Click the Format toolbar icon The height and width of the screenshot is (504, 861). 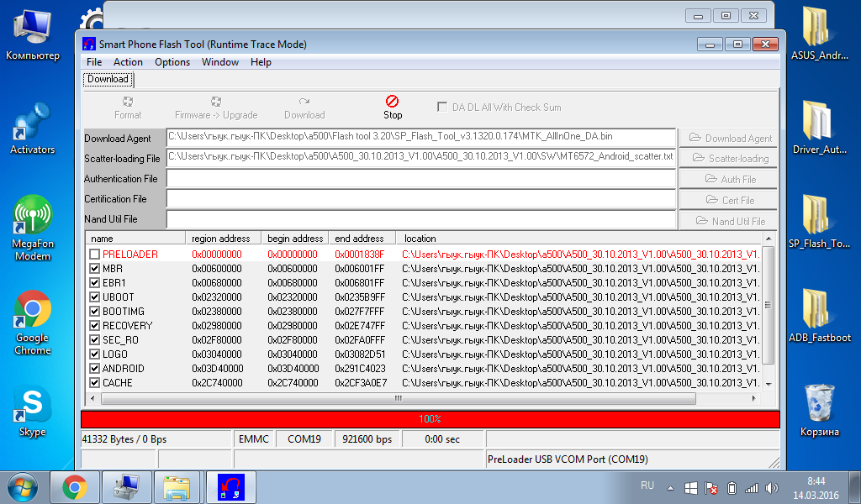(x=128, y=102)
